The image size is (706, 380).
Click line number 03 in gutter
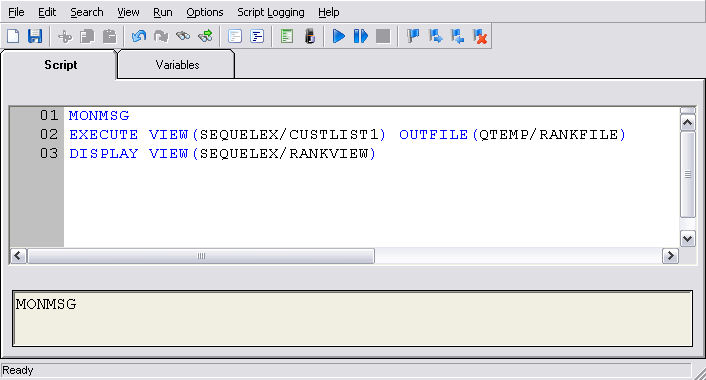(x=49, y=154)
